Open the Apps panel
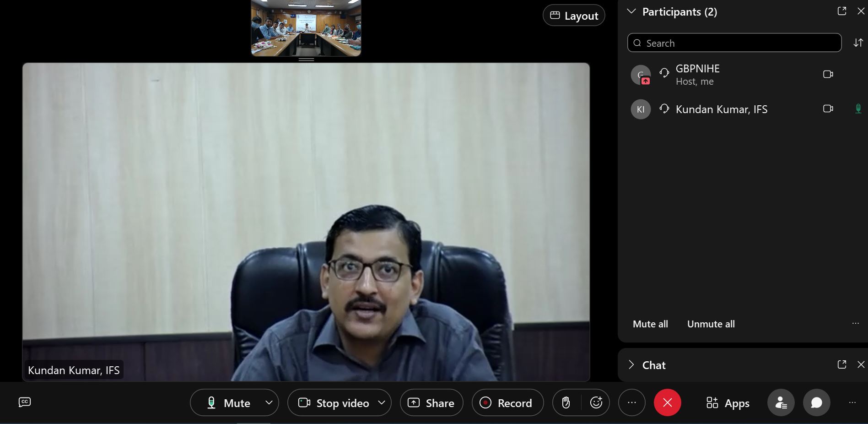Viewport: 868px width, 424px height. [728, 403]
